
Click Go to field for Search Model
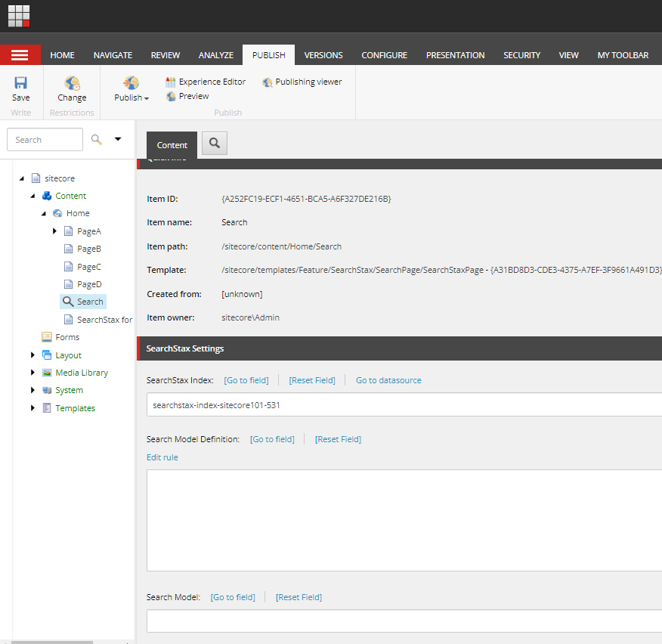tap(233, 597)
